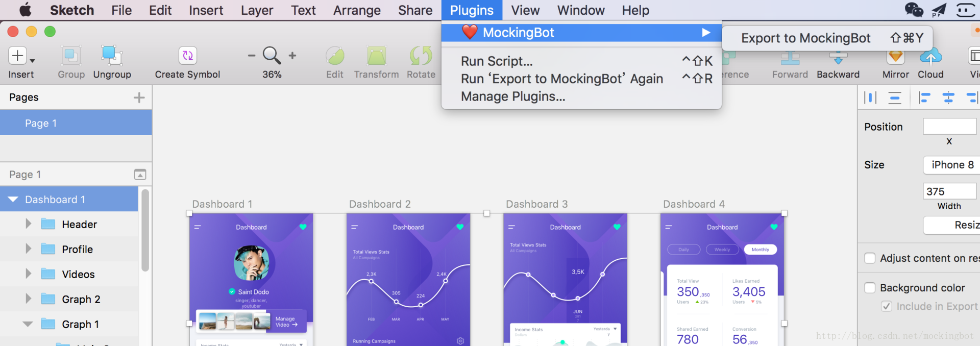
Task: Select the Dashboard 3 artboard title
Action: click(x=536, y=204)
